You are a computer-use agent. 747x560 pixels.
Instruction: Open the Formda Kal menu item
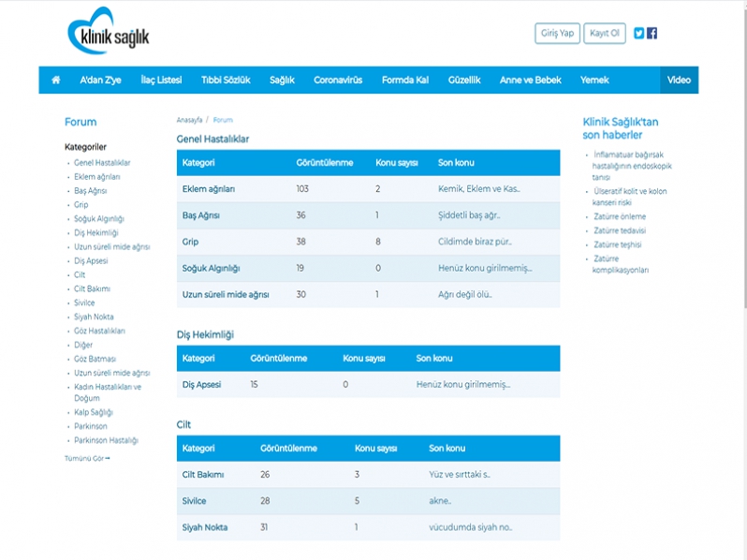point(405,81)
